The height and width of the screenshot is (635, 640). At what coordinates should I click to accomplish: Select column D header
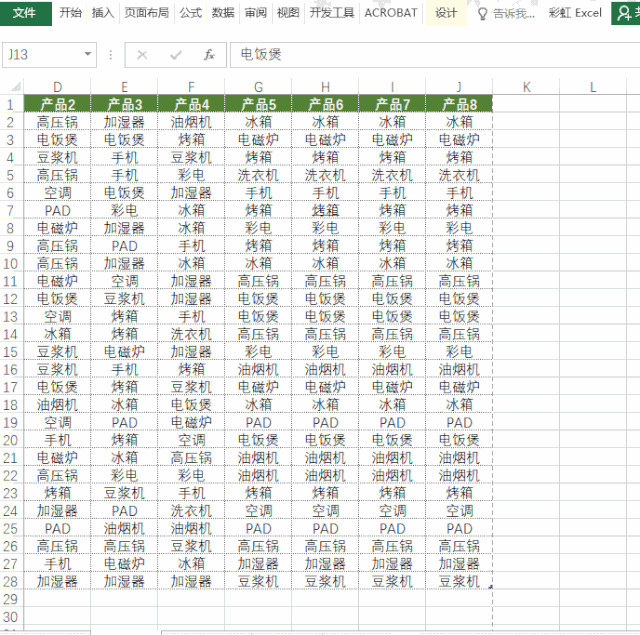tap(57, 87)
